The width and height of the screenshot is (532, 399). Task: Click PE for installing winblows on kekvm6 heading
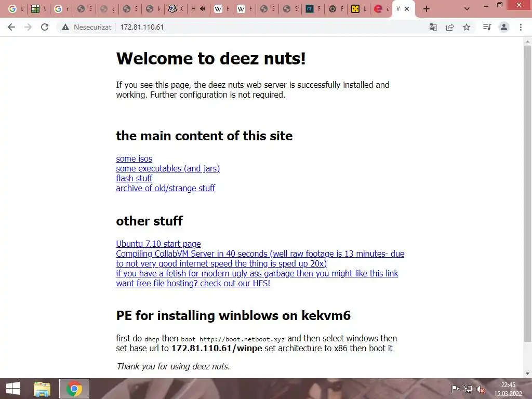pos(233,315)
